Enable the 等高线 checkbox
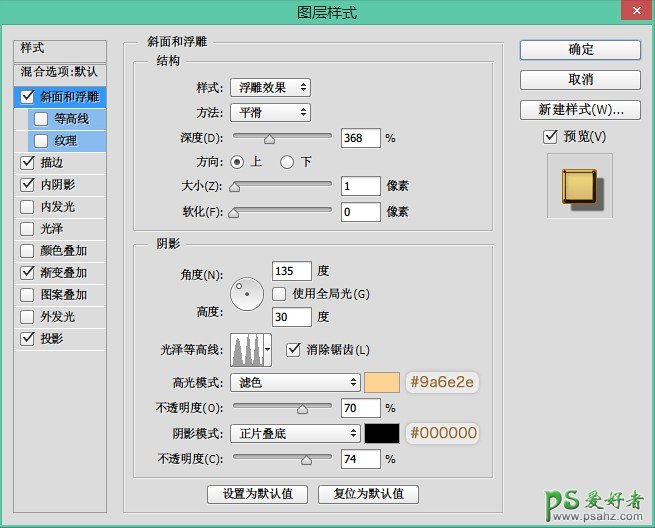655x528 pixels. pyautogui.click(x=41, y=119)
